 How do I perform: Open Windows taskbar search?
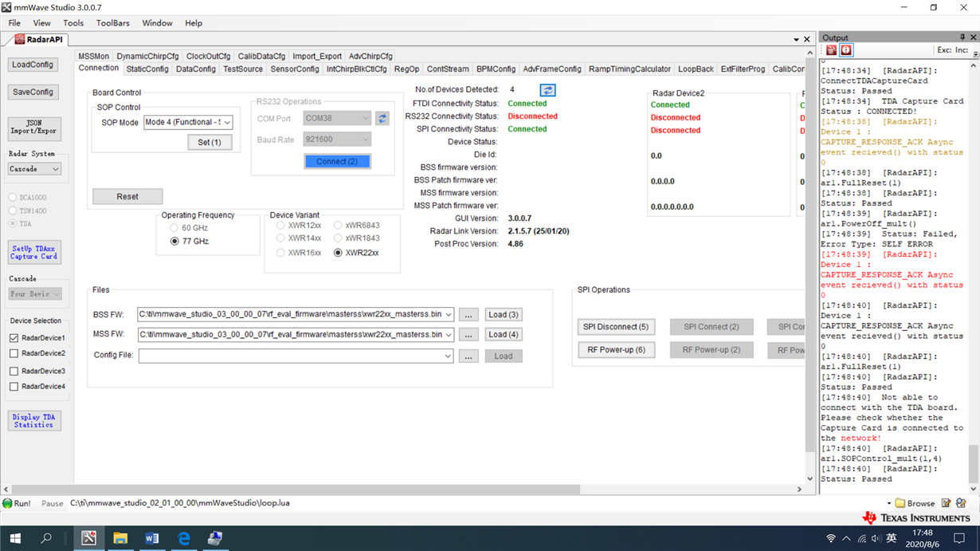pyautogui.click(x=46, y=538)
